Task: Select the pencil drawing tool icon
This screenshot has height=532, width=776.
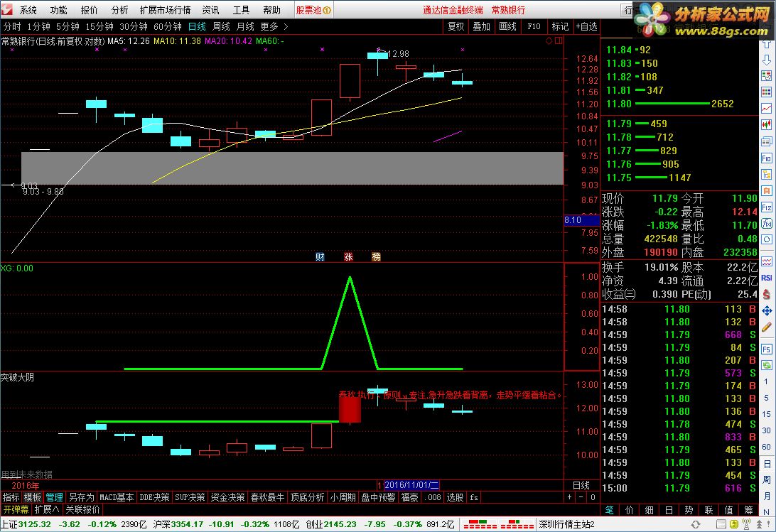Action: click(767, 327)
